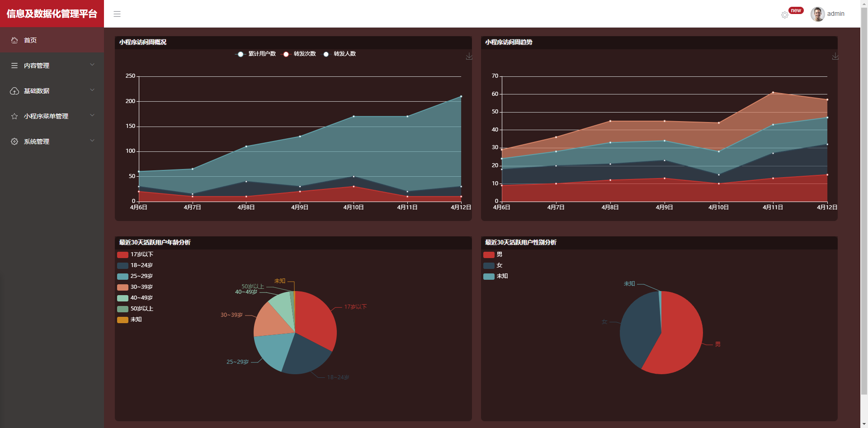This screenshot has width=868, height=428.
Task: Click the 4月10日 axis label in overview chart
Action: pos(354,207)
